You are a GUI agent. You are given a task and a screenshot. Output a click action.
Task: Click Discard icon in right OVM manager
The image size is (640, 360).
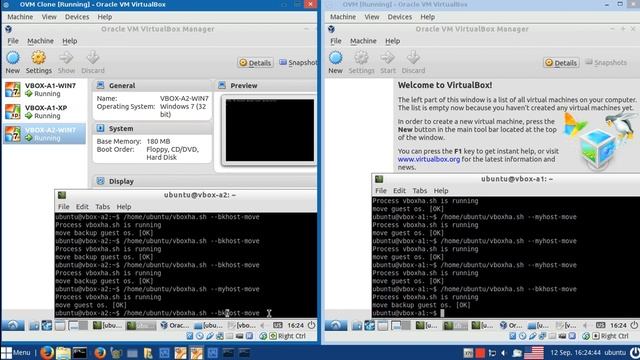tap(413, 58)
